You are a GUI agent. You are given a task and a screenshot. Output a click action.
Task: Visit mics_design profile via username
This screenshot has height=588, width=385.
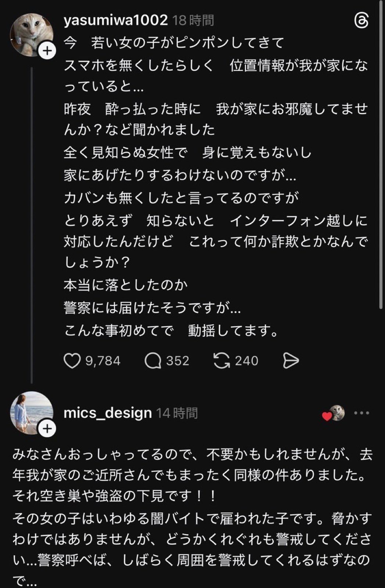click(108, 413)
